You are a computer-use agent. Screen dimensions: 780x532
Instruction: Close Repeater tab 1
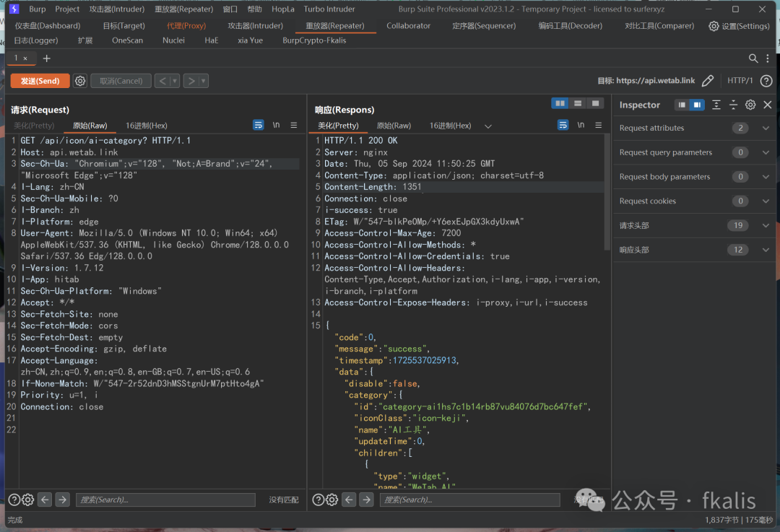[25, 58]
